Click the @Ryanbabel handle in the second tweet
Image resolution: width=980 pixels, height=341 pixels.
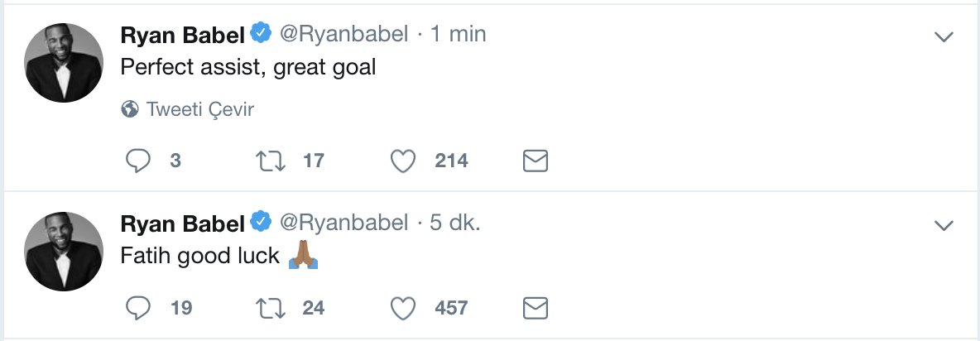pyautogui.click(x=343, y=223)
